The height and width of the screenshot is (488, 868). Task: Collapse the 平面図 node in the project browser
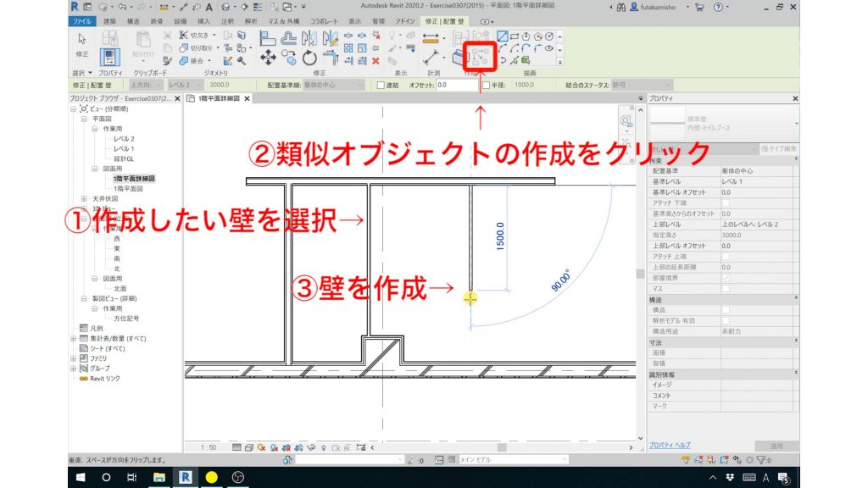point(83,119)
